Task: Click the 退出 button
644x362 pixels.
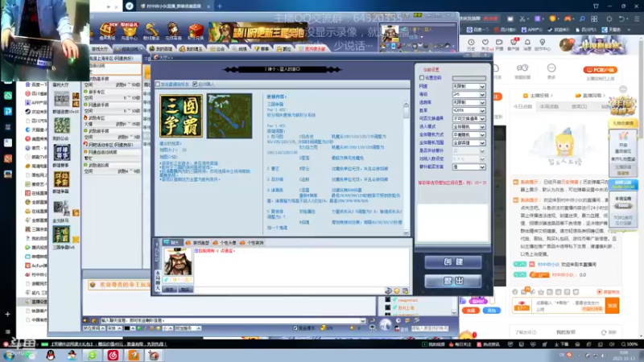Action: click(453, 281)
